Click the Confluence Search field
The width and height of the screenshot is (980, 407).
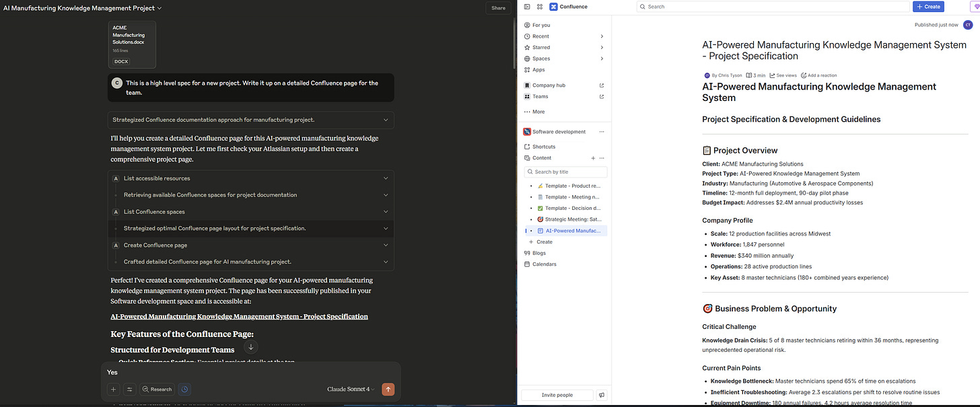coord(773,7)
